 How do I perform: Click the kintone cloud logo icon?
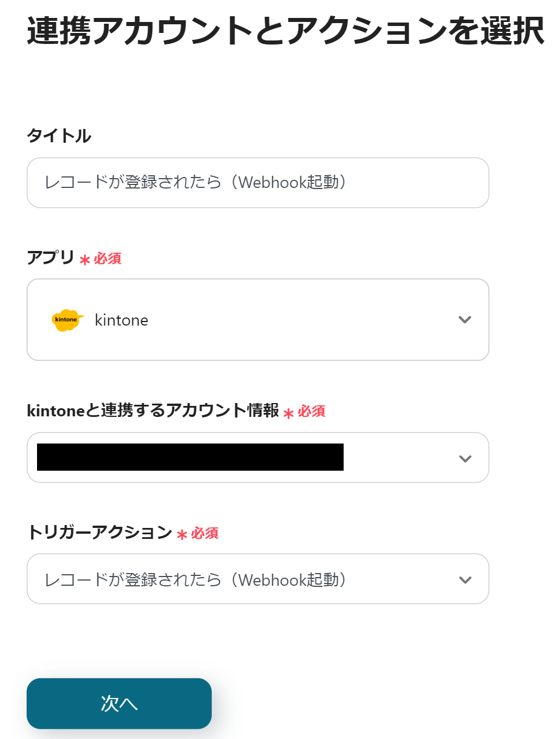67,320
